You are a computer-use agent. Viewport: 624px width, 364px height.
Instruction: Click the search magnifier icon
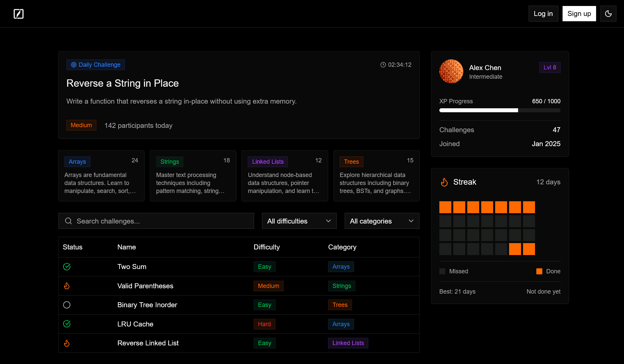point(68,221)
